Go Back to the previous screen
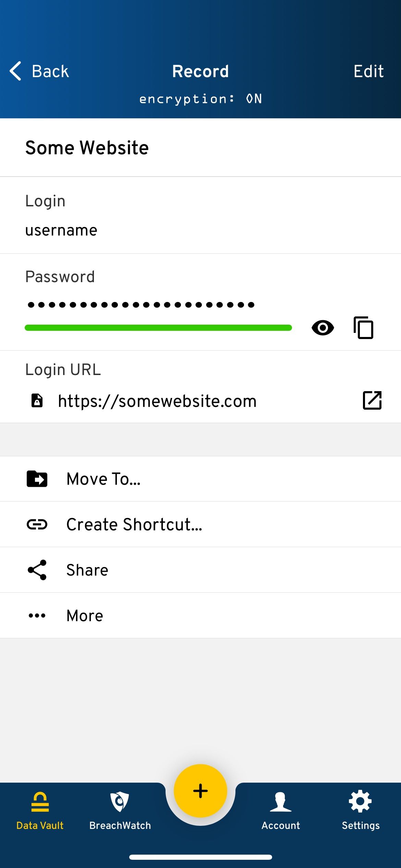Viewport: 401px width, 868px height. coord(39,71)
